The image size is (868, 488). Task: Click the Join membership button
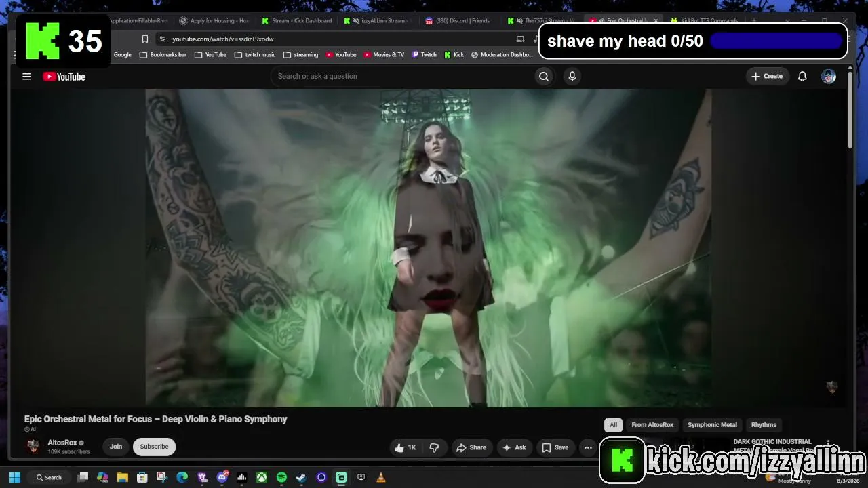pos(116,447)
